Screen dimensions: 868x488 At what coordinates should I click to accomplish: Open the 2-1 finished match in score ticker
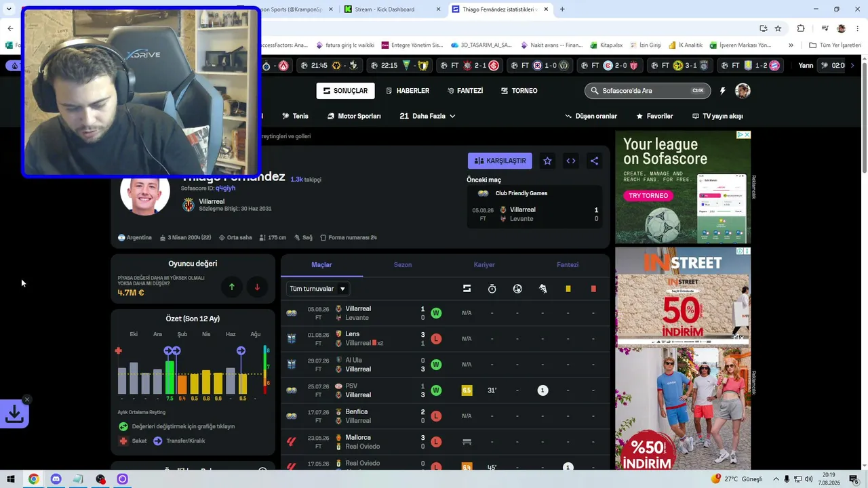pyautogui.click(x=471, y=66)
